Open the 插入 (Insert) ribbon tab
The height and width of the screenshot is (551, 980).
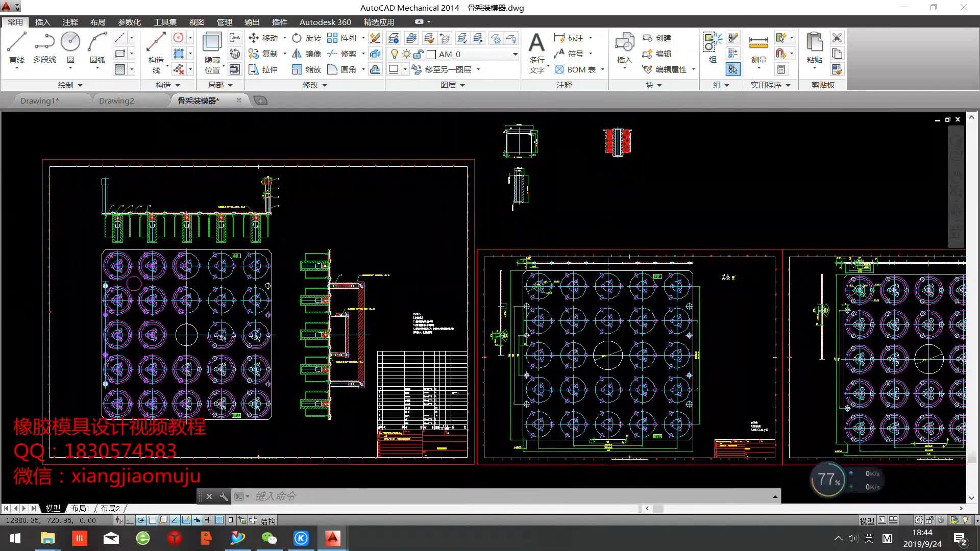[x=42, y=22]
